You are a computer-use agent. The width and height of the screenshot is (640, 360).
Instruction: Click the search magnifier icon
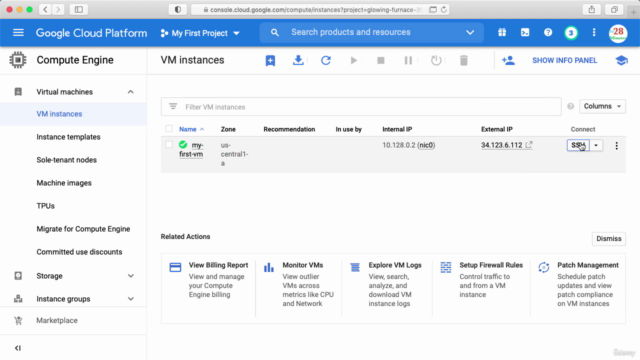tap(275, 33)
